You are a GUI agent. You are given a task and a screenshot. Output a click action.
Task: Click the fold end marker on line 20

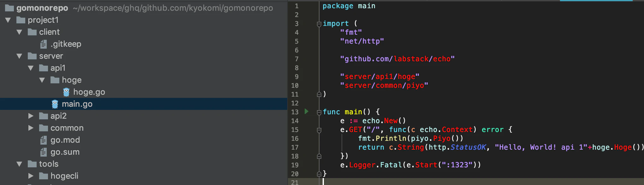tap(319, 174)
